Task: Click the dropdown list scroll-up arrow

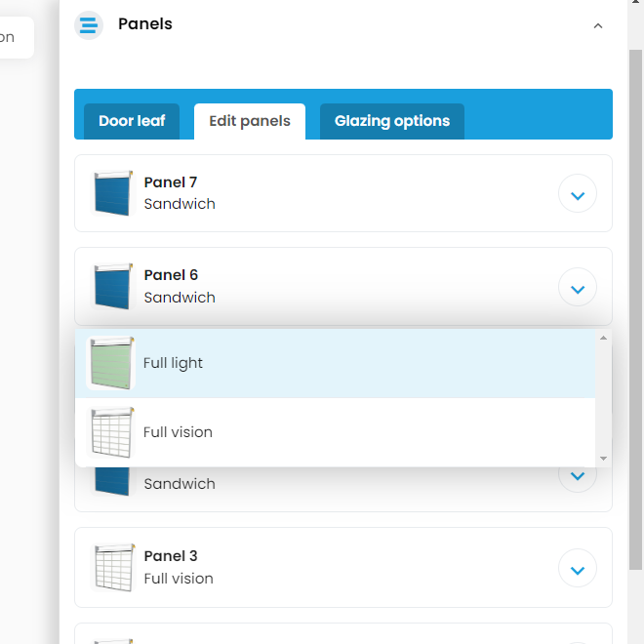Action: coord(603,338)
